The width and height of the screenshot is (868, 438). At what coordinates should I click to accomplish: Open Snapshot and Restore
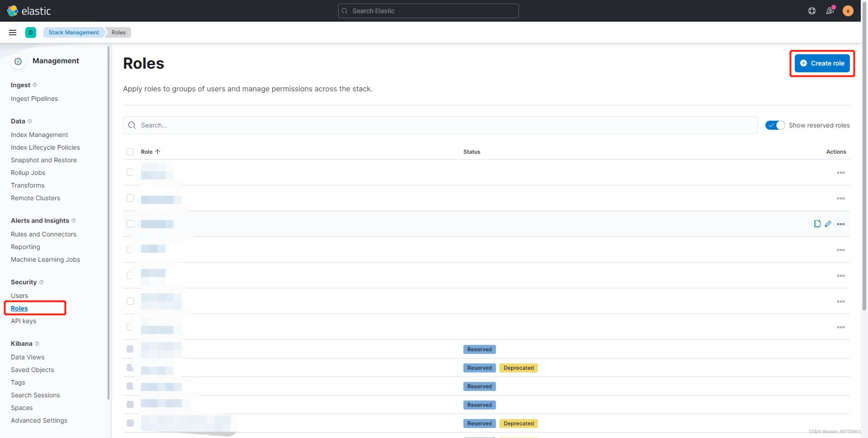coord(44,160)
